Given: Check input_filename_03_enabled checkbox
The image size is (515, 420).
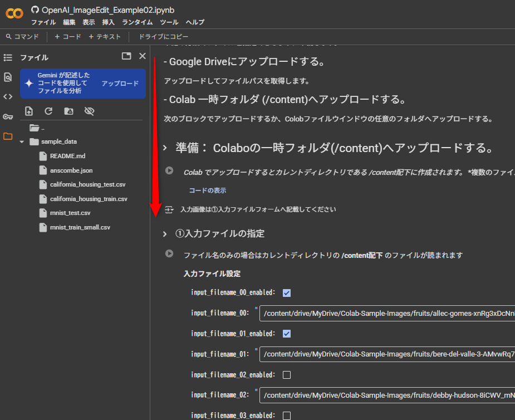Looking at the screenshot, I should click(287, 416).
